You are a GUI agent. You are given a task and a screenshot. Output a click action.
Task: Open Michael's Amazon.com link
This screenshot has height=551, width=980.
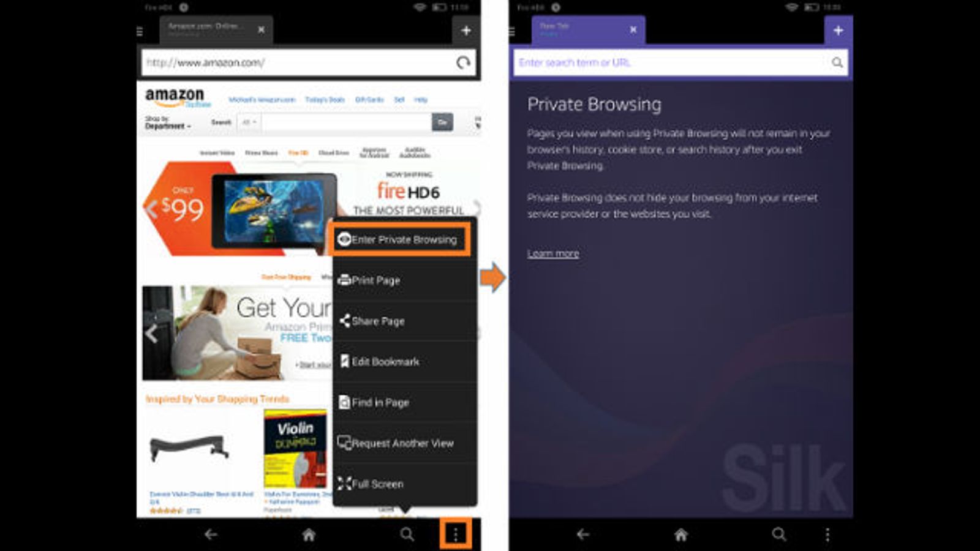pos(262,100)
